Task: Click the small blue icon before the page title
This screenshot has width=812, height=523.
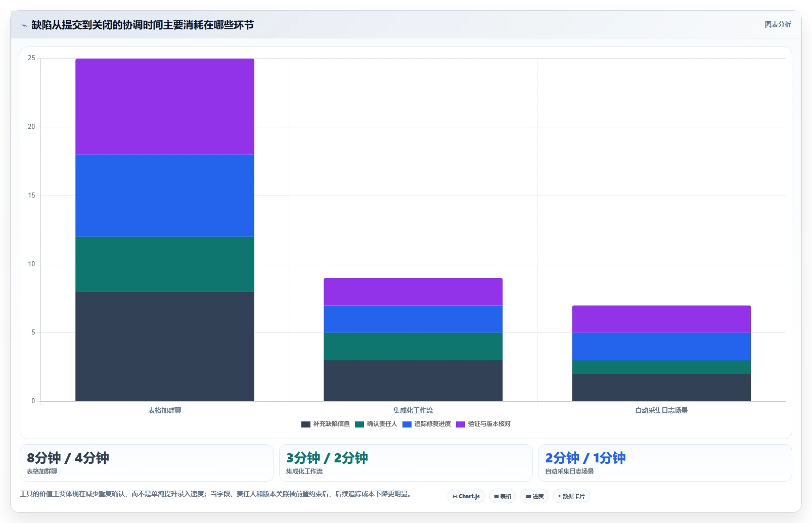Action: pyautogui.click(x=24, y=25)
